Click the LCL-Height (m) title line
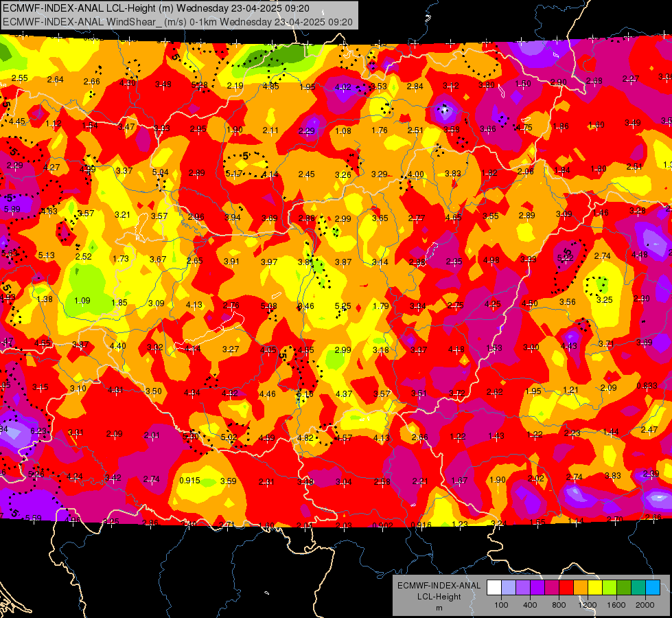This screenshot has height=618, width=672. click(x=156, y=8)
